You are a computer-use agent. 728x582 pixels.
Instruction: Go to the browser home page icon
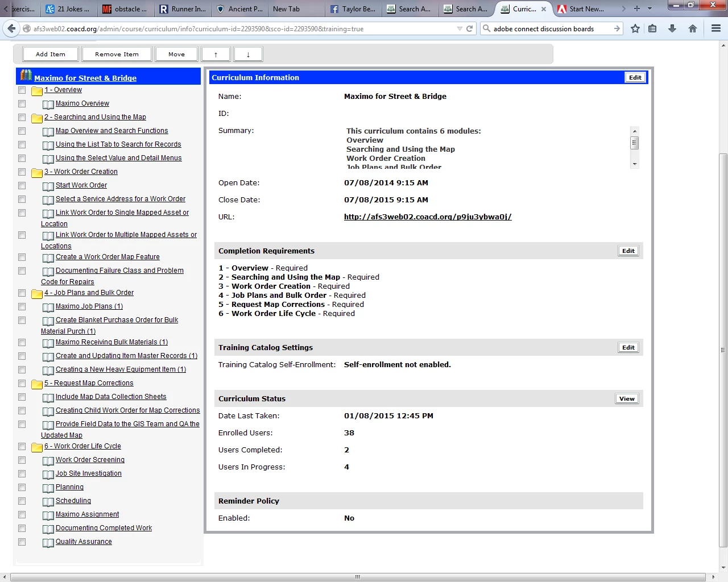point(693,28)
